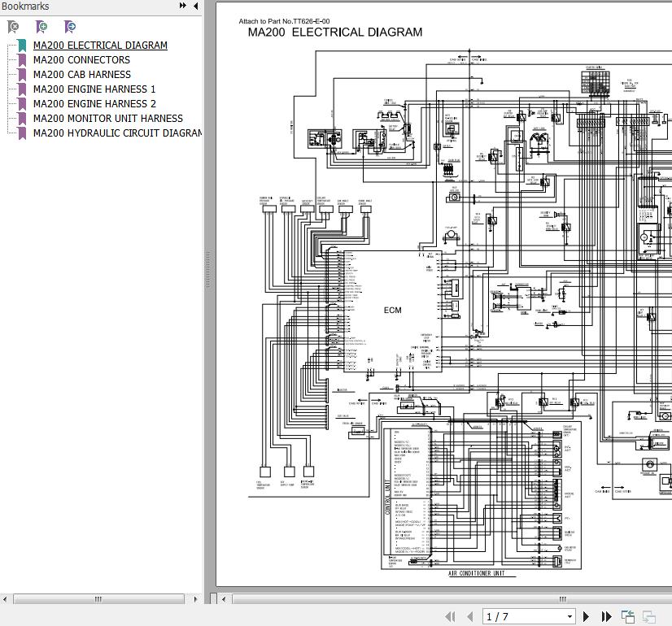This screenshot has height=626, width=672.
Task: Click the previous view navigation icon
Action: [628, 616]
